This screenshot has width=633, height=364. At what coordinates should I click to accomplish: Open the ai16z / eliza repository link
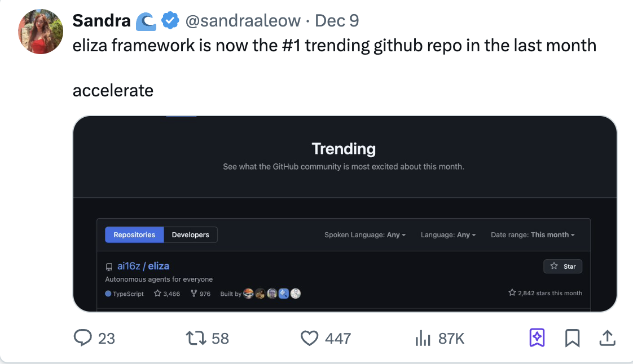click(143, 266)
